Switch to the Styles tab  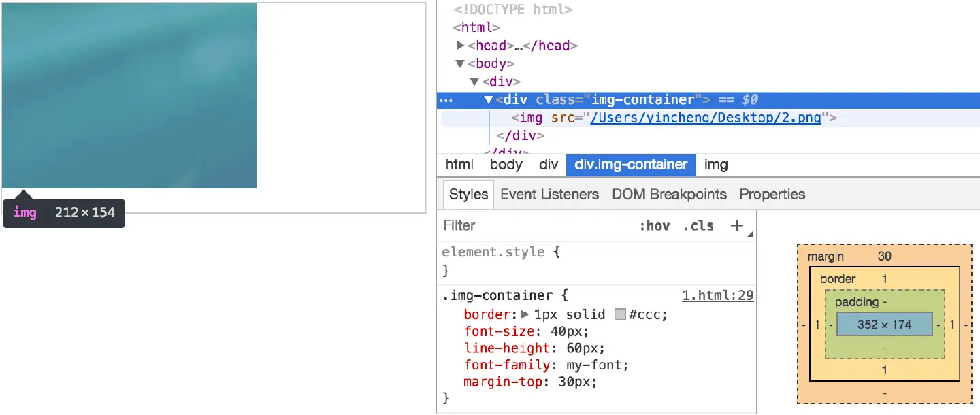coord(469,195)
